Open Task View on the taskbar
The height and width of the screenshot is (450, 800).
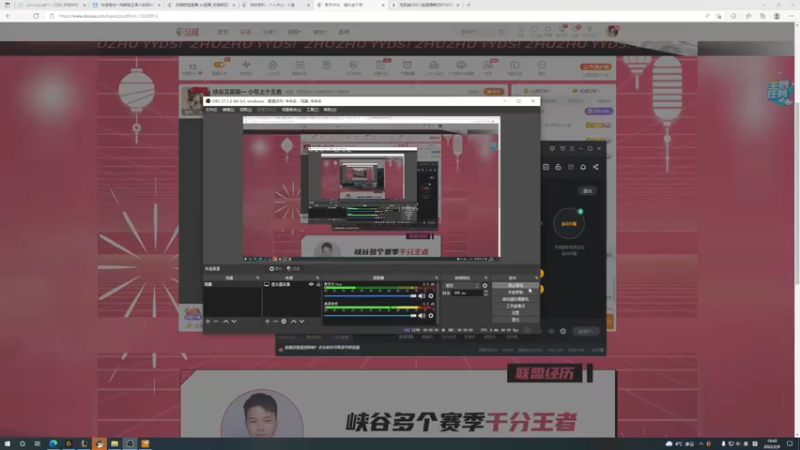coord(37,443)
